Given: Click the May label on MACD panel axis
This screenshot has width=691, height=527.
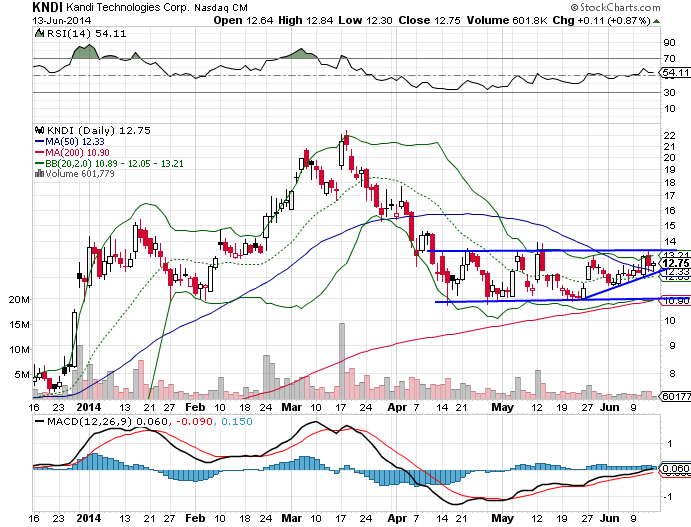Looking at the screenshot, I should point(502,519).
